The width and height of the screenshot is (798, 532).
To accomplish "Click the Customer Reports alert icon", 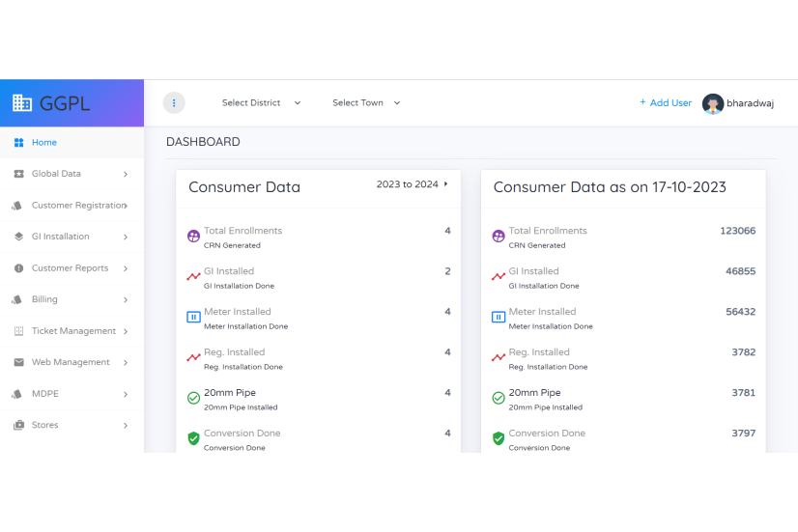I will pos(18,268).
